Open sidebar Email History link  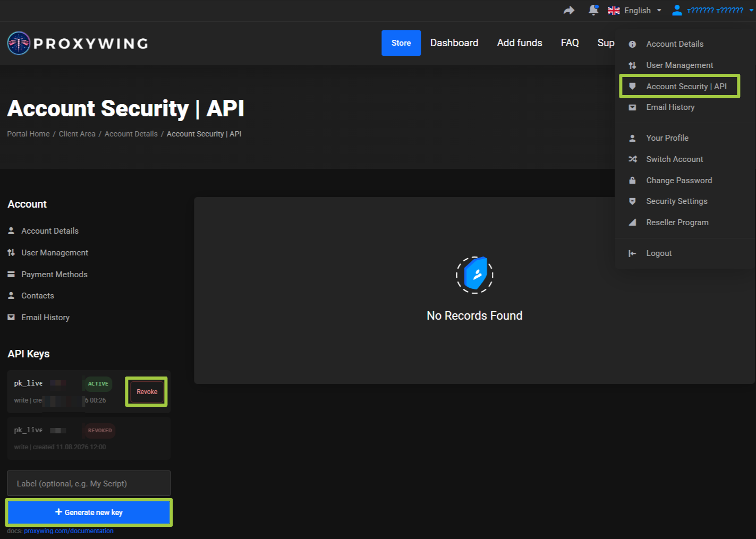46,318
